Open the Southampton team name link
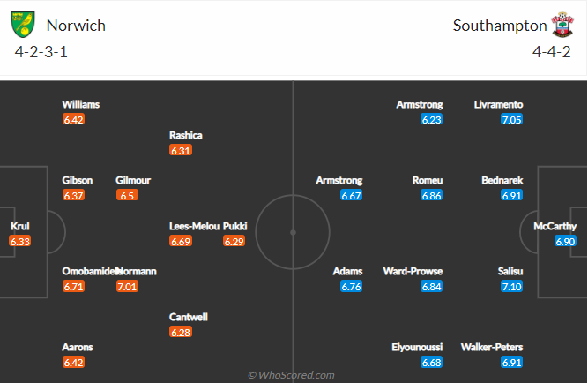The width and height of the screenshot is (588, 383). point(500,26)
